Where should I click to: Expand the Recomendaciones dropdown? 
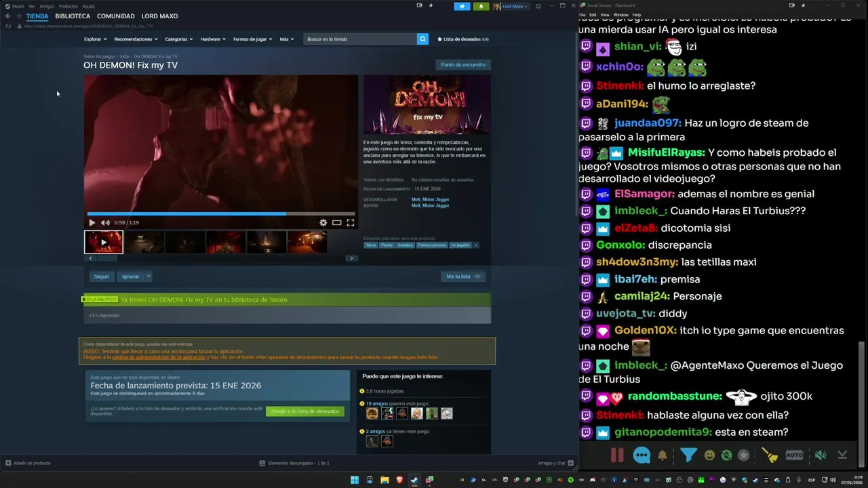(x=136, y=39)
